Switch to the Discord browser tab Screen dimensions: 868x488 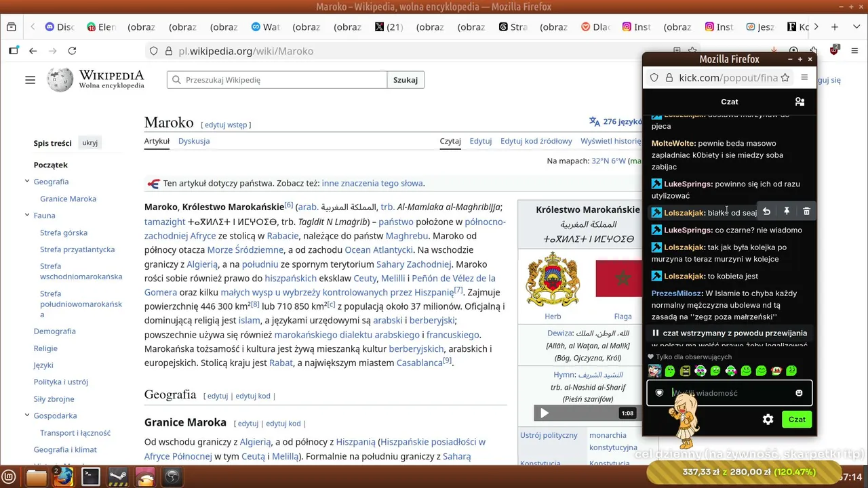[x=60, y=27]
